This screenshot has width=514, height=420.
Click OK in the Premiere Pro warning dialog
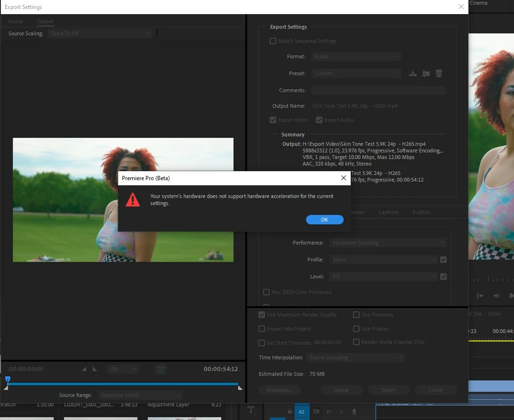tap(324, 220)
